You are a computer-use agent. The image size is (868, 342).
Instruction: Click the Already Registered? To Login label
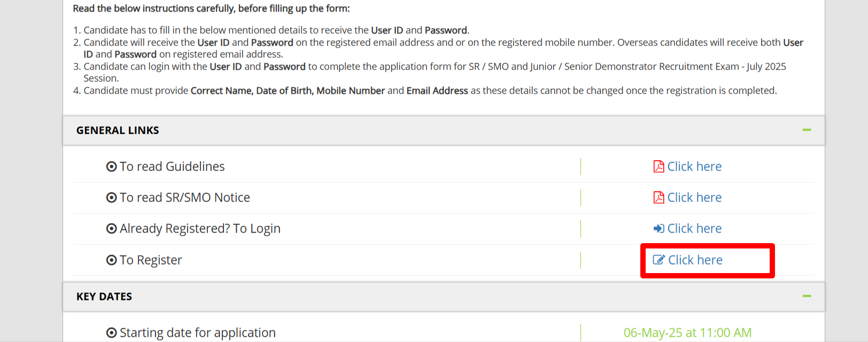point(200,229)
